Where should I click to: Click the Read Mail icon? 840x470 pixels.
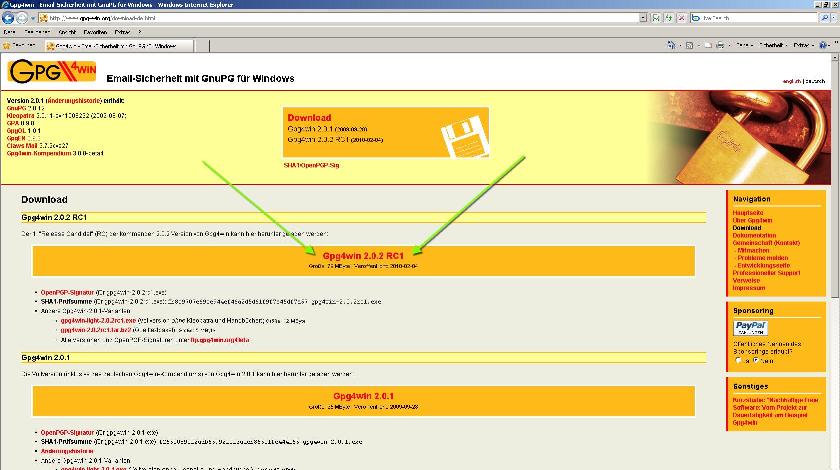tap(708, 46)
